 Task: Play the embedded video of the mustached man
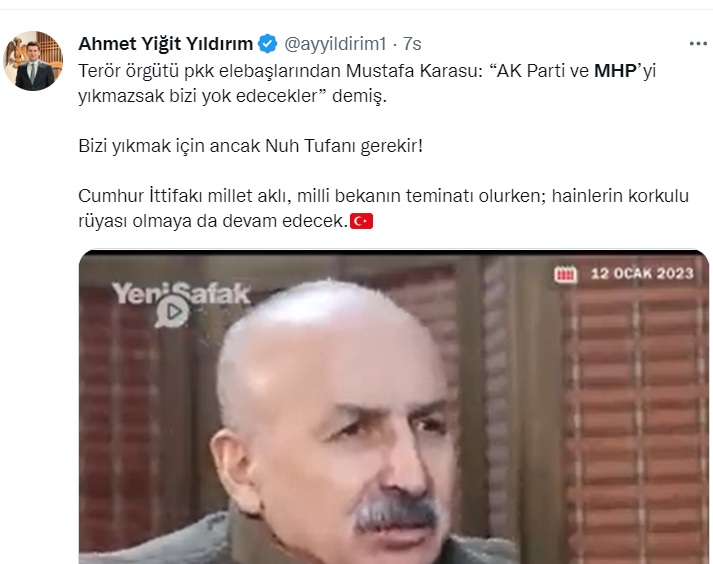point(394,407)
